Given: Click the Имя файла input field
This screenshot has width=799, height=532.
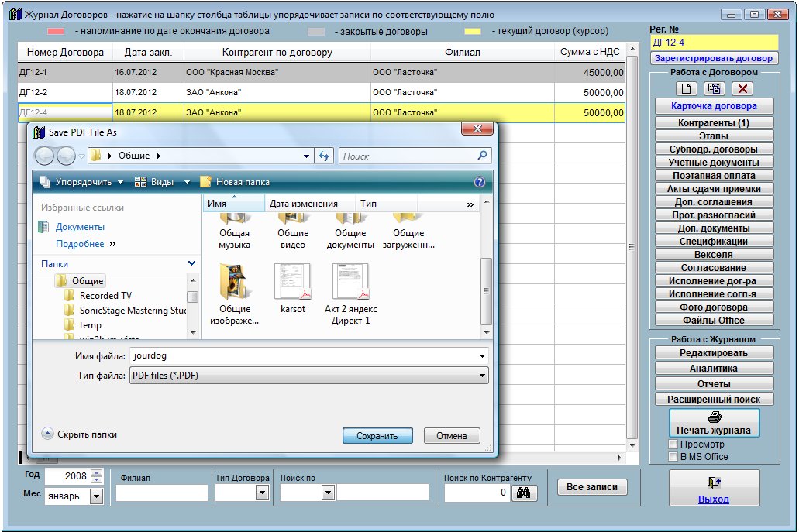Looking at the screenshot, I should click(x=302, y=356).
